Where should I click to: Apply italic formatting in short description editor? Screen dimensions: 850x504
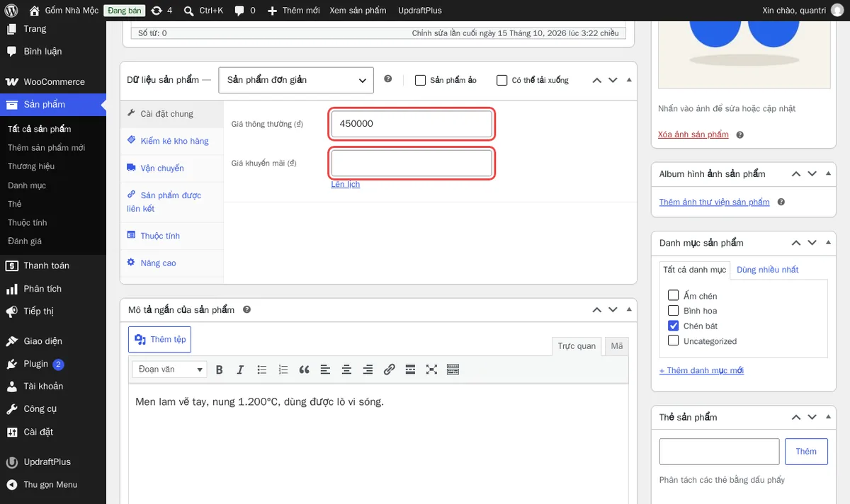tap(240, 370)
